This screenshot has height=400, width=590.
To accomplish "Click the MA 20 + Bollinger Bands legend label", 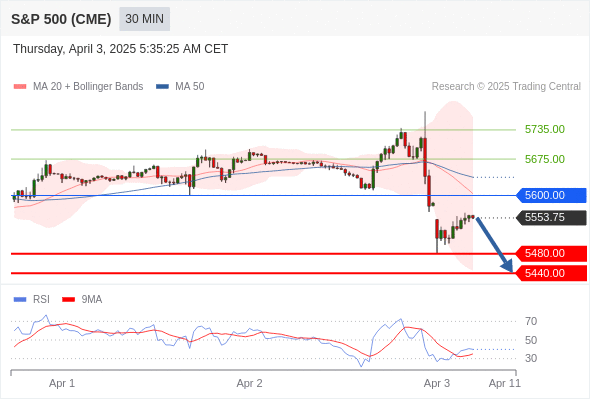I will pyautogui.click(x=88, y=87).
